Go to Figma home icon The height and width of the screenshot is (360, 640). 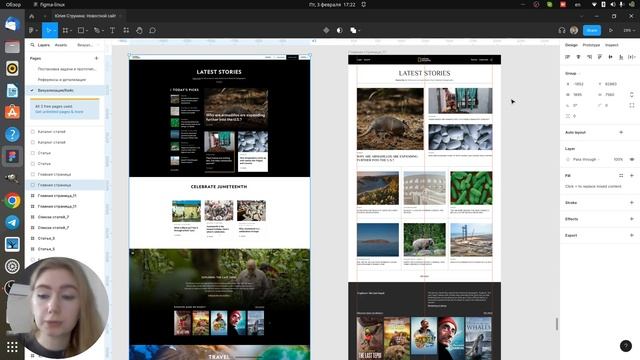[32, 16]
